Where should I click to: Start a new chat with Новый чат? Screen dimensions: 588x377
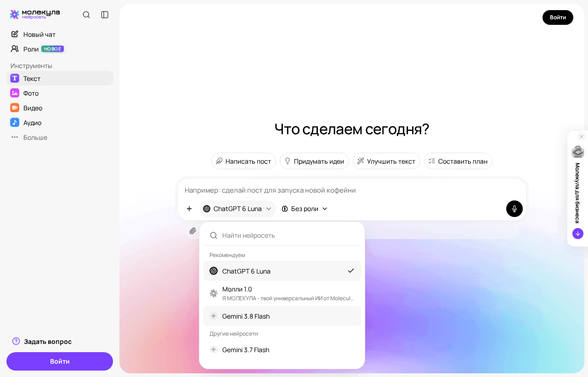pos(60,34)
